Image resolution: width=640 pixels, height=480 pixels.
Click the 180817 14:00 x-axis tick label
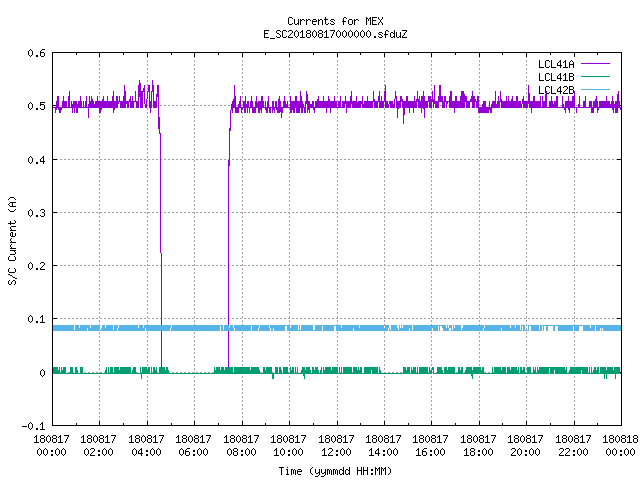click(x=383, y=446)
